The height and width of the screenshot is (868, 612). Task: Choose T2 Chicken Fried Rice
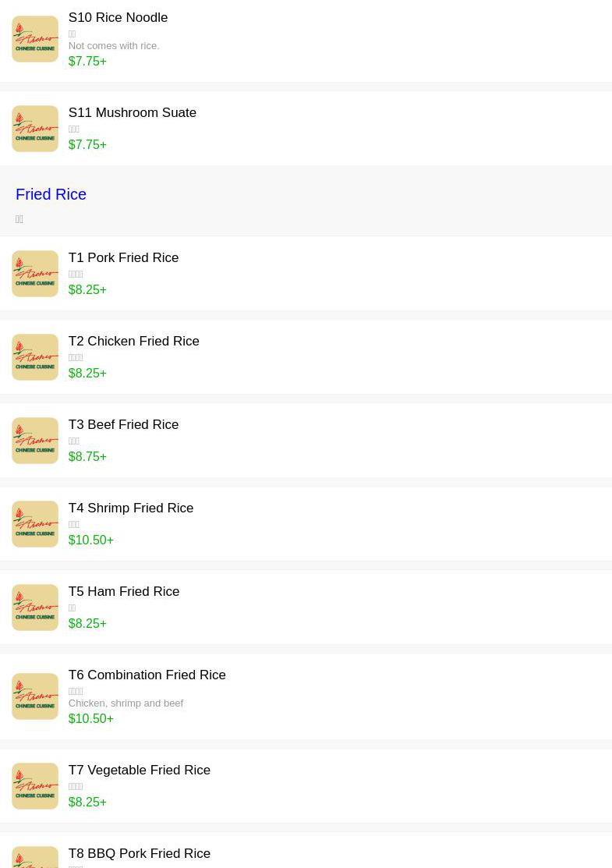coord(133,342)
